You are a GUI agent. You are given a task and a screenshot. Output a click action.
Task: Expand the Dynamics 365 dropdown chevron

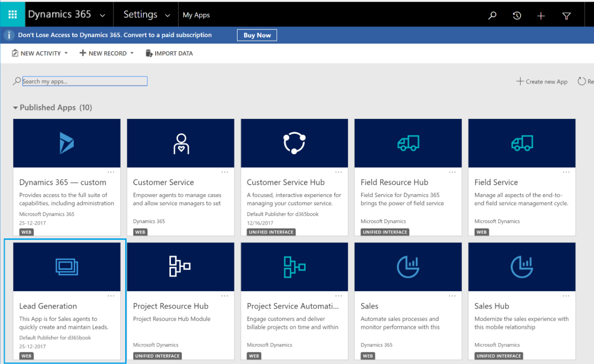(x=102, y=16)
